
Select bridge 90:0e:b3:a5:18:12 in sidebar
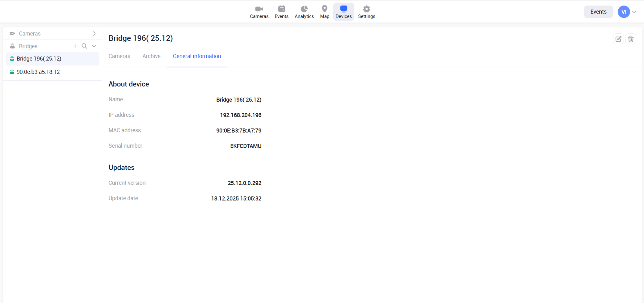pos(38,72)
